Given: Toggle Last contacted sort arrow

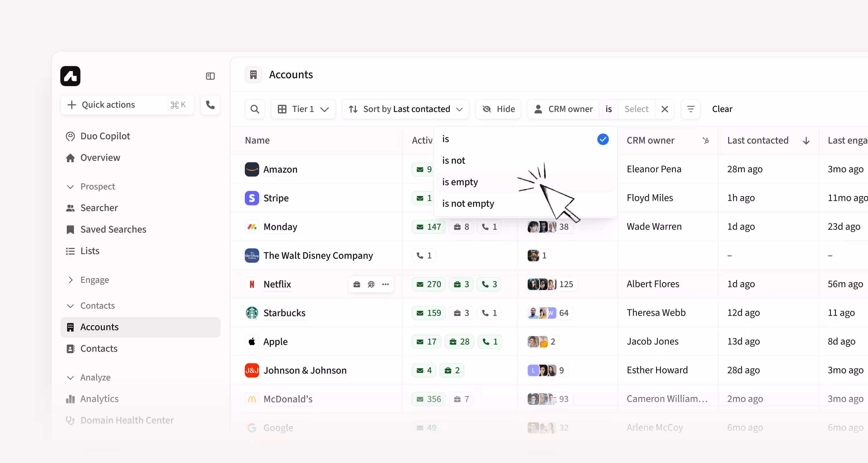Looking at the screenshot, I should coord(806,141).
